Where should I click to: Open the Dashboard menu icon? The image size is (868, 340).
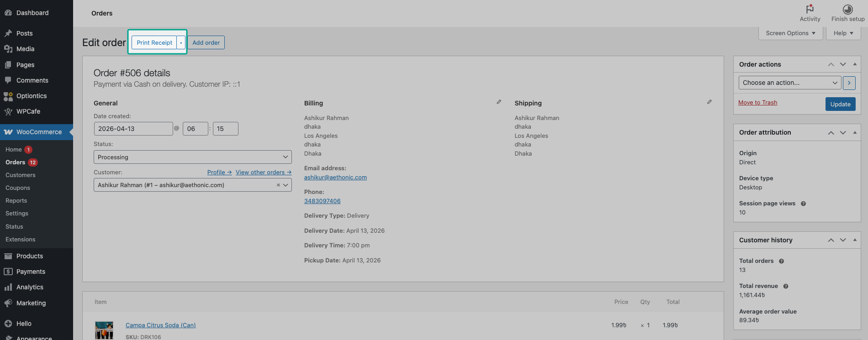[x=8, y=13]
